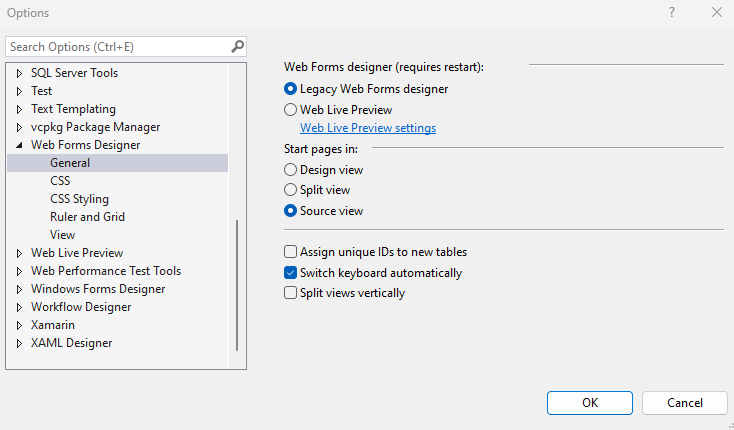
Task: Click the OK button
Action: click(590, 402)
